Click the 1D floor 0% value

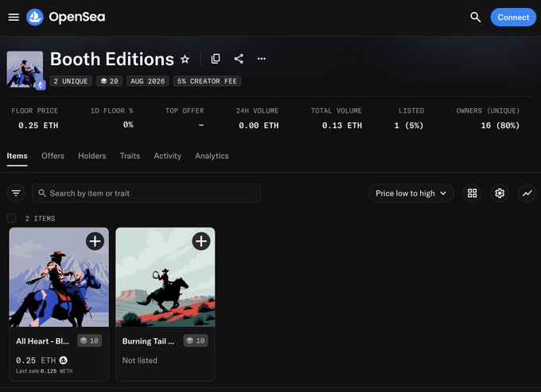[x=128, y=125]
